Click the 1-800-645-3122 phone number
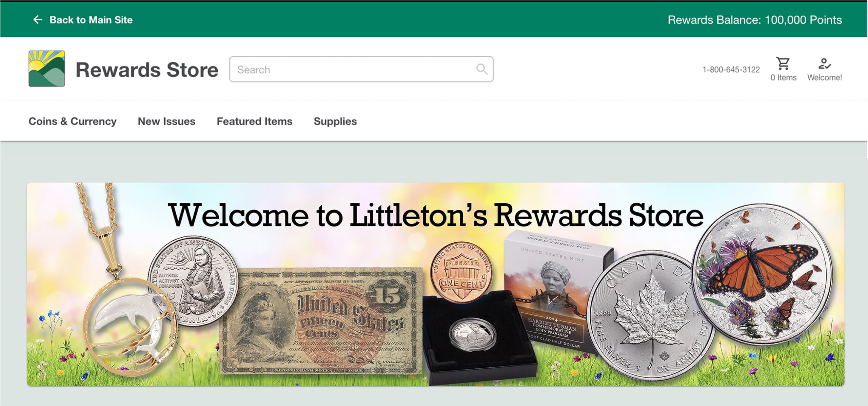 pyautogui.click(x=731, y=70)
